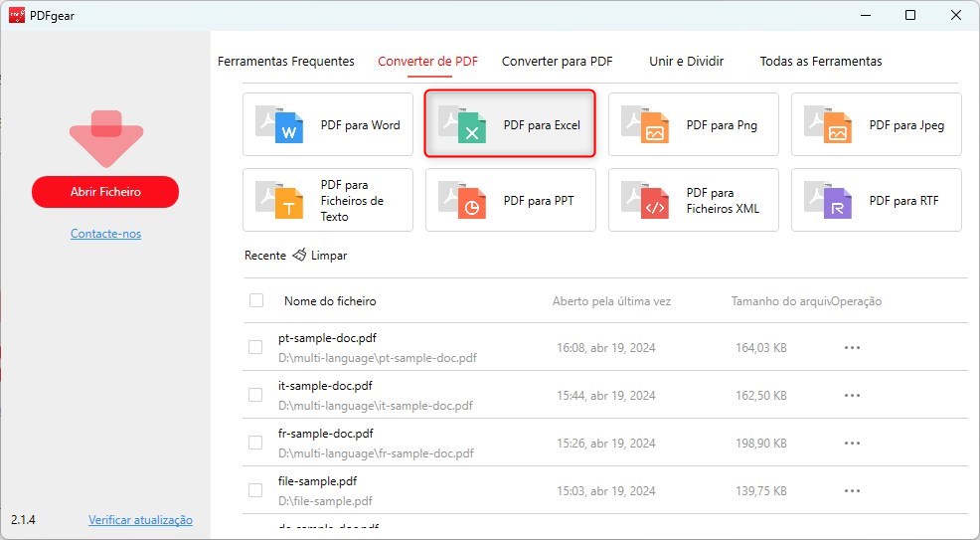Screen dimensions: 980x540
Task: Follow the Contacte-nos link
Action: [x=105, y=234]
